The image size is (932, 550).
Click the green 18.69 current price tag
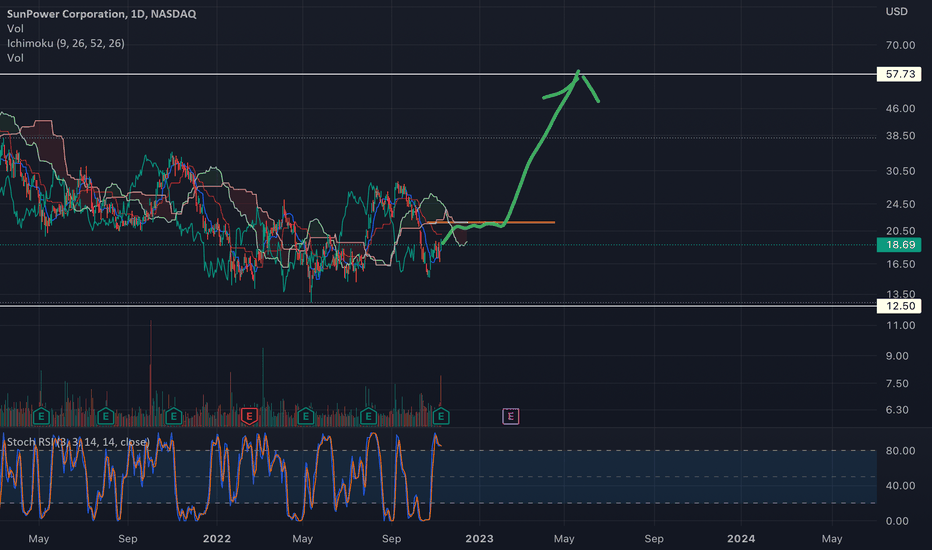point(899,245)
